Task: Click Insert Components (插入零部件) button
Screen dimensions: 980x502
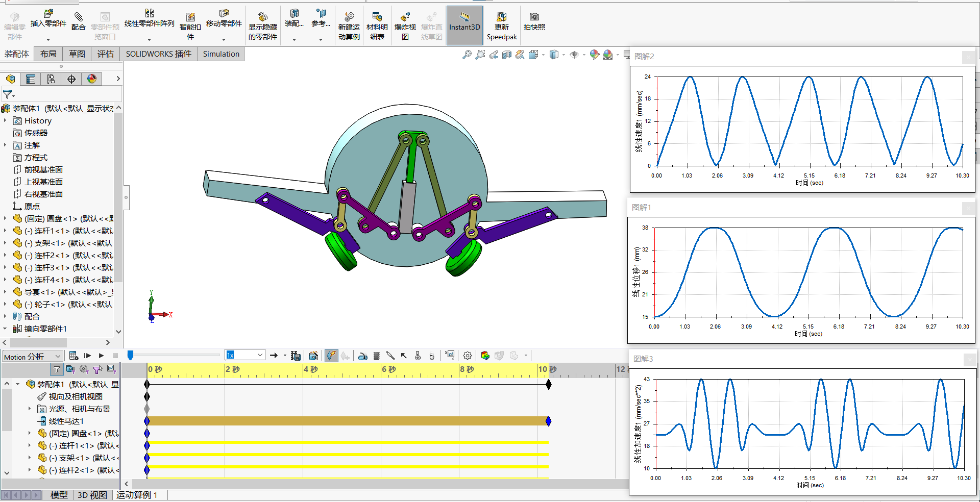Action: tap(48, 19)
